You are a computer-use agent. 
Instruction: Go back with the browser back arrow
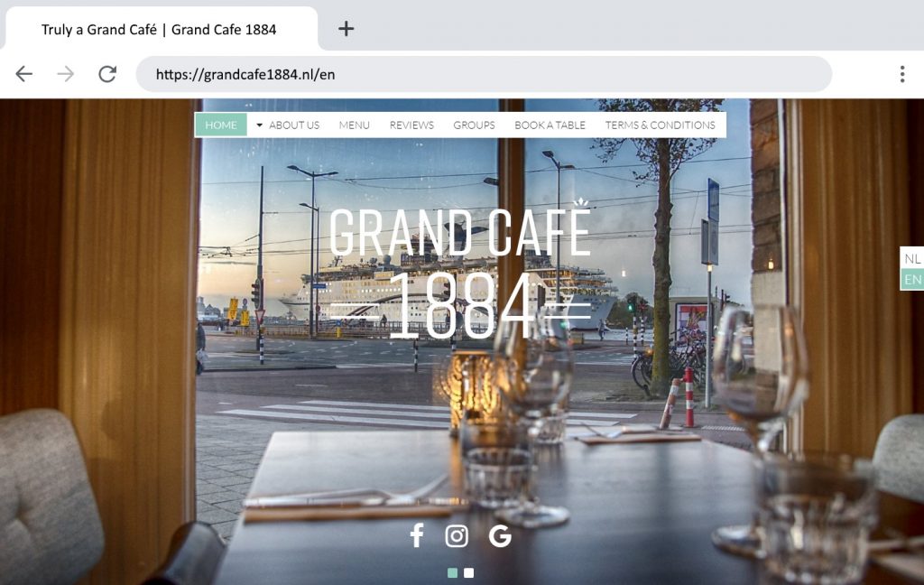point(24,74)
